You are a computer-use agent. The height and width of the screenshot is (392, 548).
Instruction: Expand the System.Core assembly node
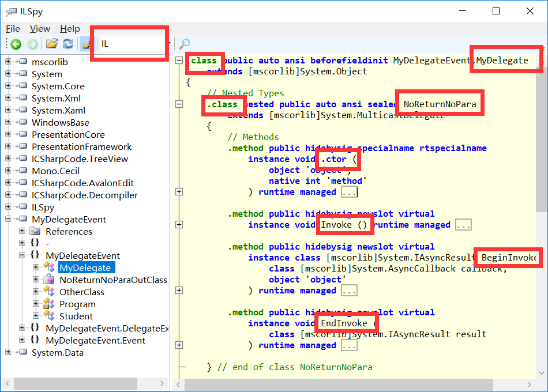8,85
